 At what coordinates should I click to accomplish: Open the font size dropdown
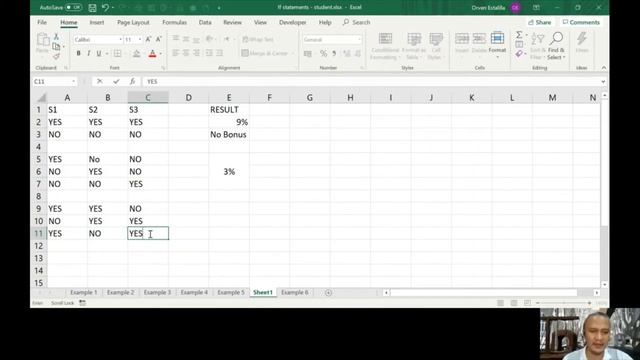pos(140,40)
